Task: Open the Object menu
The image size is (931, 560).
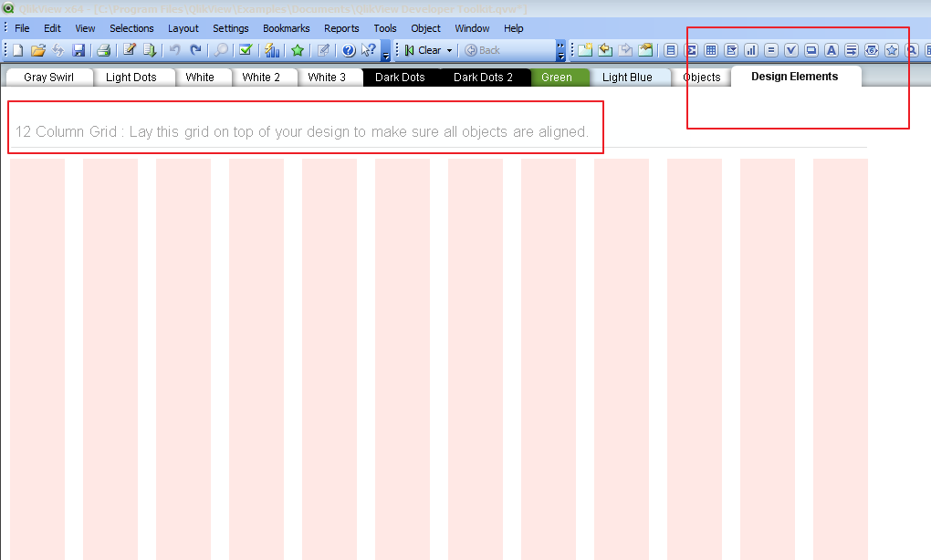Action: pos(425,28)
